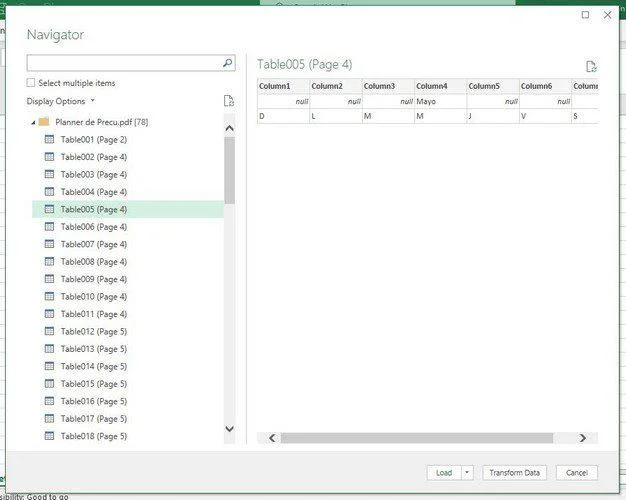
Task: Click the table list vertical scrollbar thumb
Action: click(229, 171)
